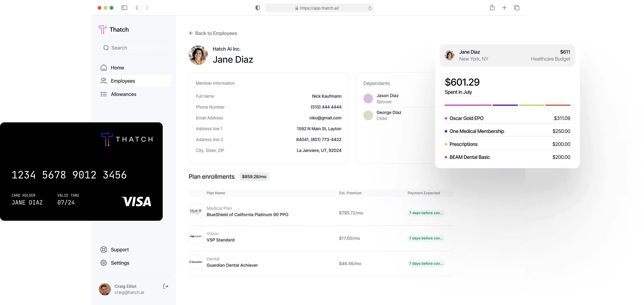
Task: Toggle visibility of Jason Diaz dependent
Action: point(368,98)
